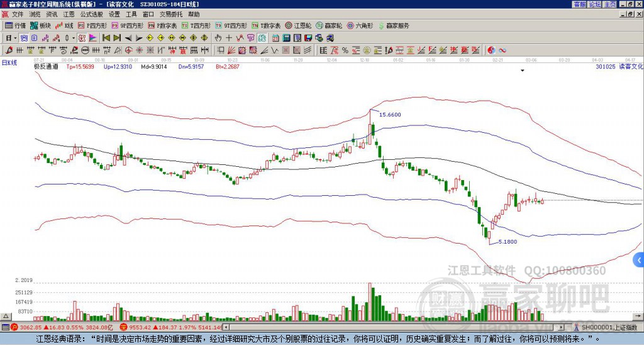Click the save floppy disk icon
The image size is (644, 345).
point(308,38)
